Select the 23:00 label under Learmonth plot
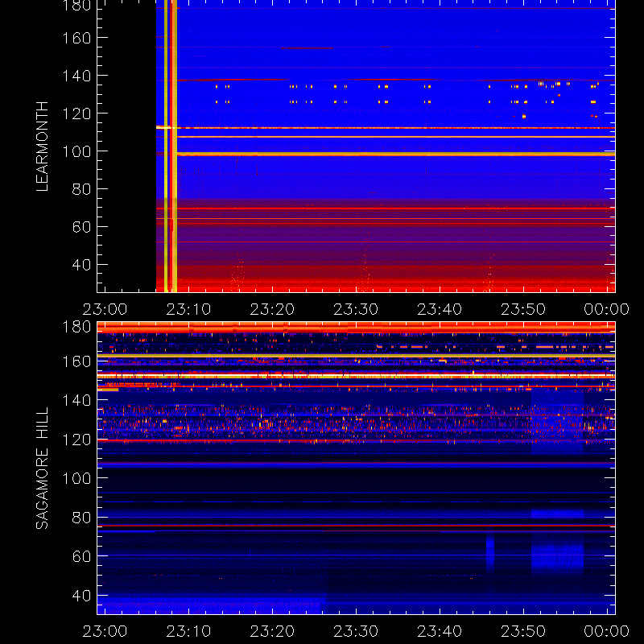 pyautogui.click(x=105, y=309)
